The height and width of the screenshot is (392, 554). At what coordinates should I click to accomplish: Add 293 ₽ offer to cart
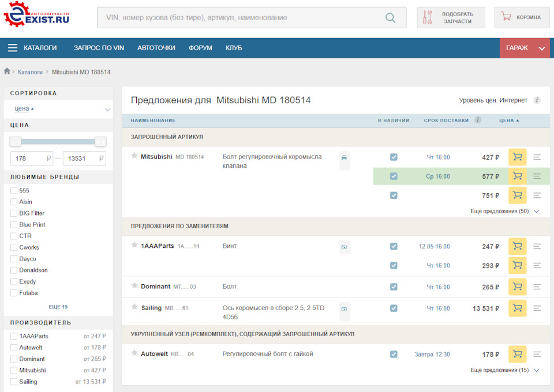click(x=517, y=265)
